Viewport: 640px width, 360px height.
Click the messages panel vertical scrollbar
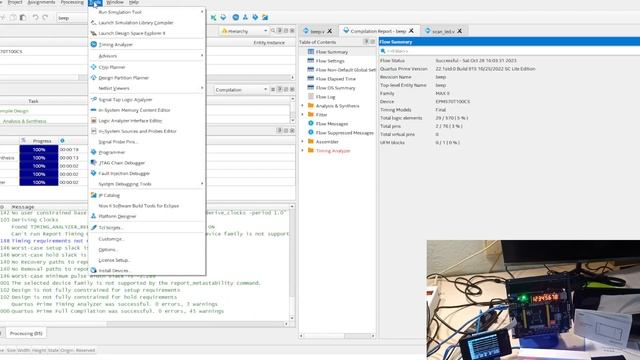(292, 262)
